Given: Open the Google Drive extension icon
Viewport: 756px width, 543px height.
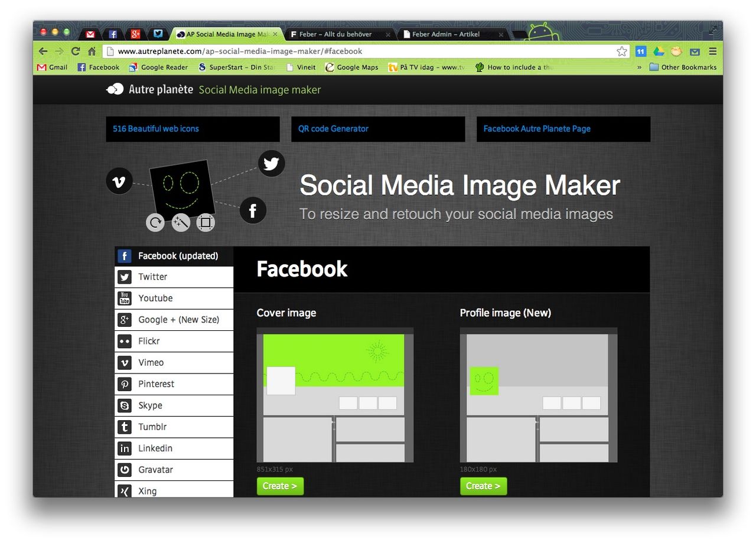Looking at the screenshot, I should pyautogui.click(x=659, y=51).
